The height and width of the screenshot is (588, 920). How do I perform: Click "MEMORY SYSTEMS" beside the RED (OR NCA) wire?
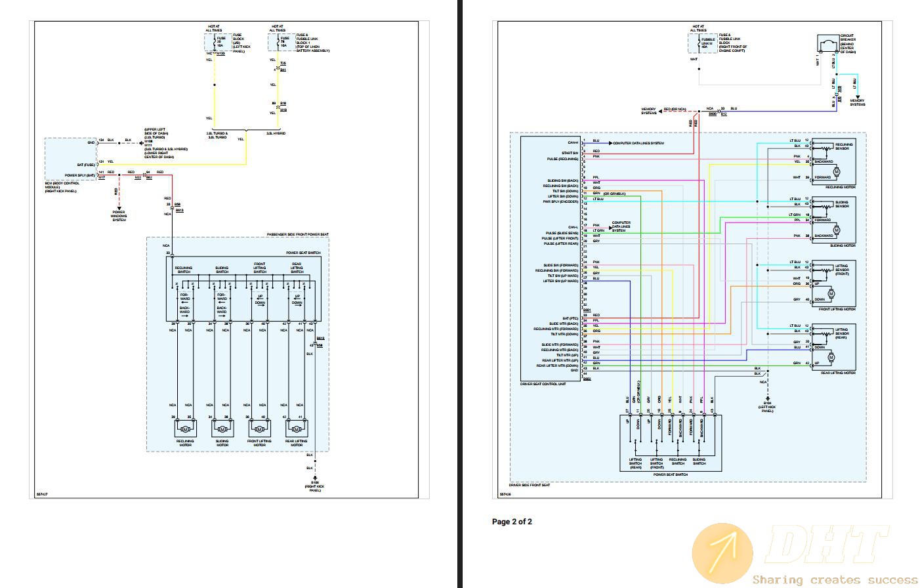coord(648,111)
